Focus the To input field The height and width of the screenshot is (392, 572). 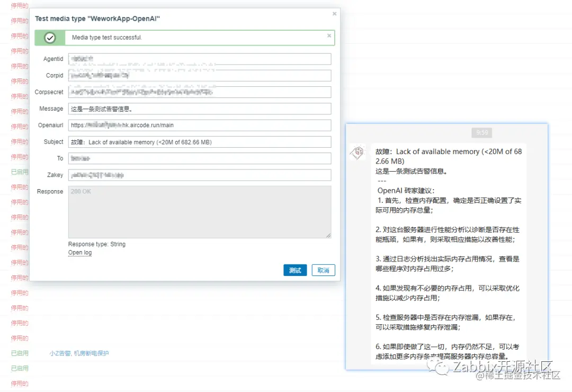[200, 158]
